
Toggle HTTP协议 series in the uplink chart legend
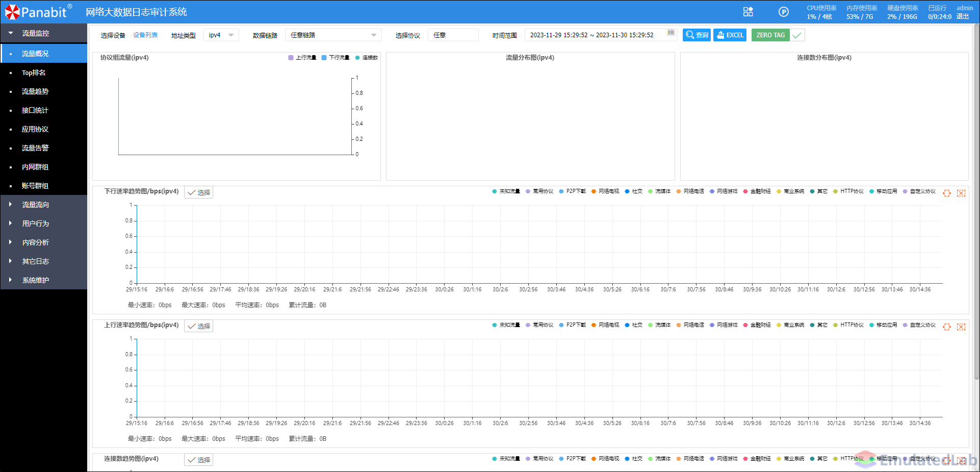click(x=848, y=325)
